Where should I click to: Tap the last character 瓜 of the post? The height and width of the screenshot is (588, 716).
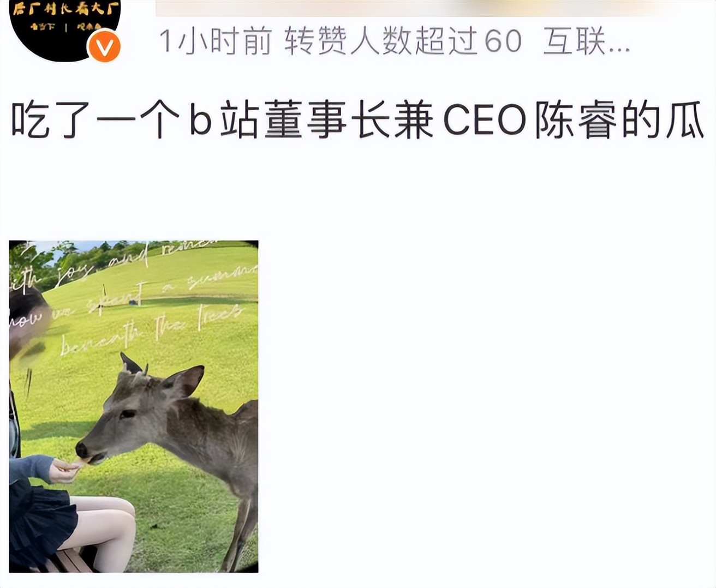(x=684, y=121)
